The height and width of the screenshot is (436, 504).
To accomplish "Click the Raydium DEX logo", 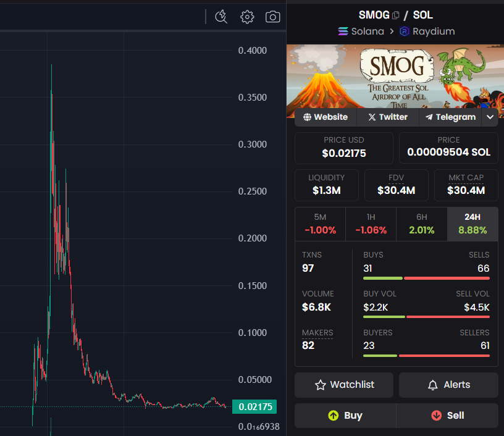I will tap(404, 31).
